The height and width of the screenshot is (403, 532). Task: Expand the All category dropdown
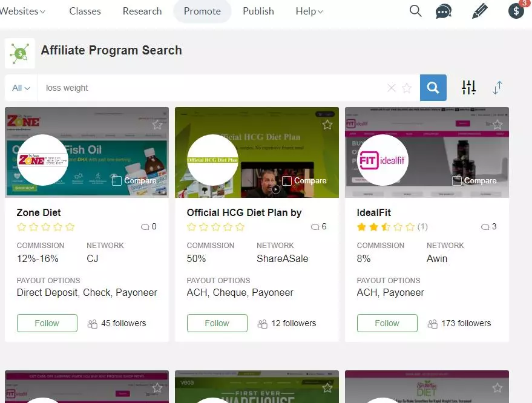(21, 88)
